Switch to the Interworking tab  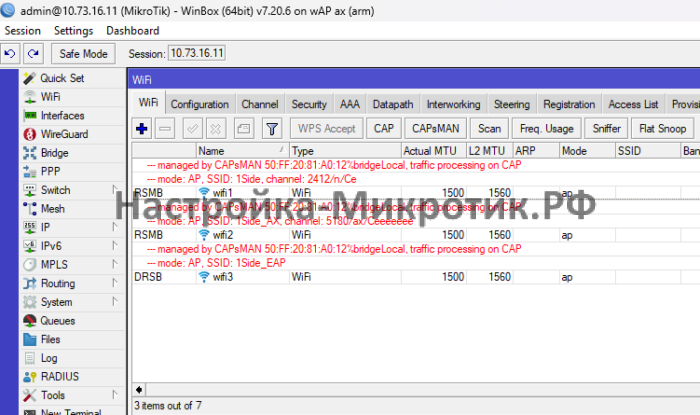[454, 104]
